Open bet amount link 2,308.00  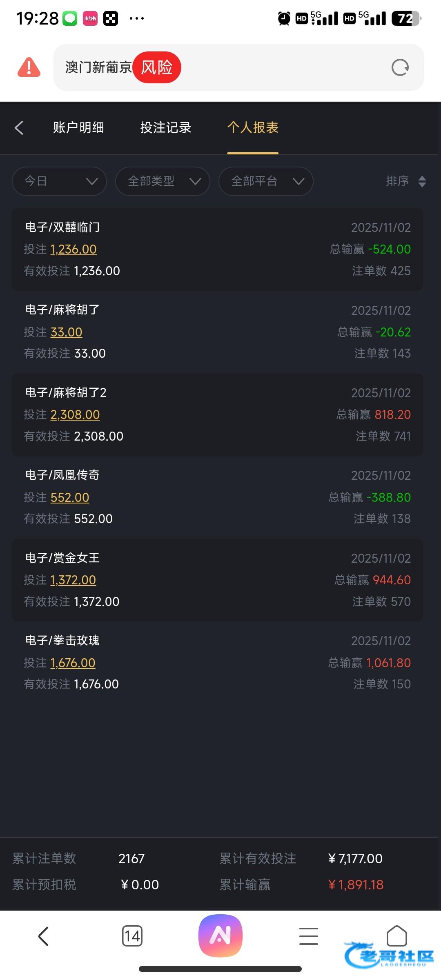(x=75, y=414)
